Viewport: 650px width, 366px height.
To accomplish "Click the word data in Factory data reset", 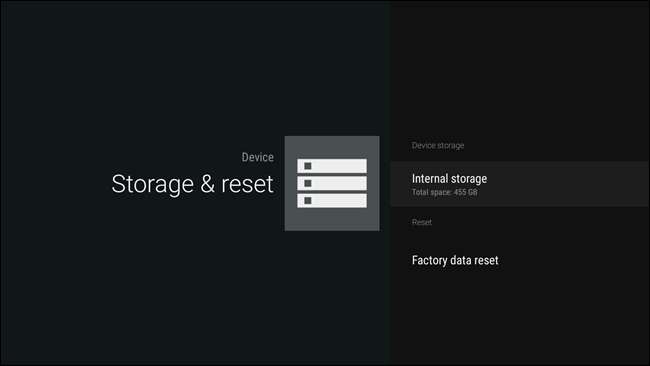I will [x=460, y=260].
